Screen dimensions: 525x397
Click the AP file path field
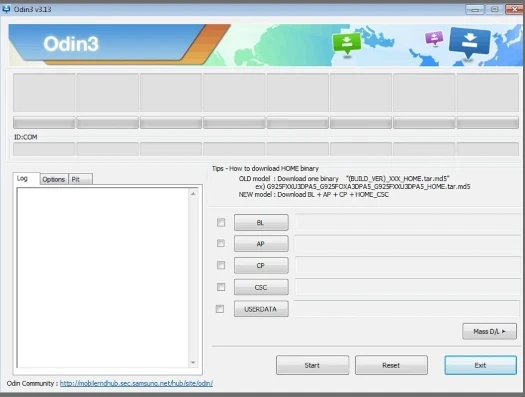407,244
